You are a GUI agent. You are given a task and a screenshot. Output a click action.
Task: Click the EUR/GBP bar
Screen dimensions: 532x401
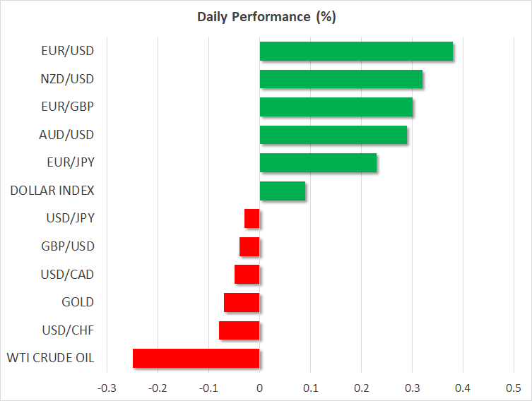pos(336,107)
